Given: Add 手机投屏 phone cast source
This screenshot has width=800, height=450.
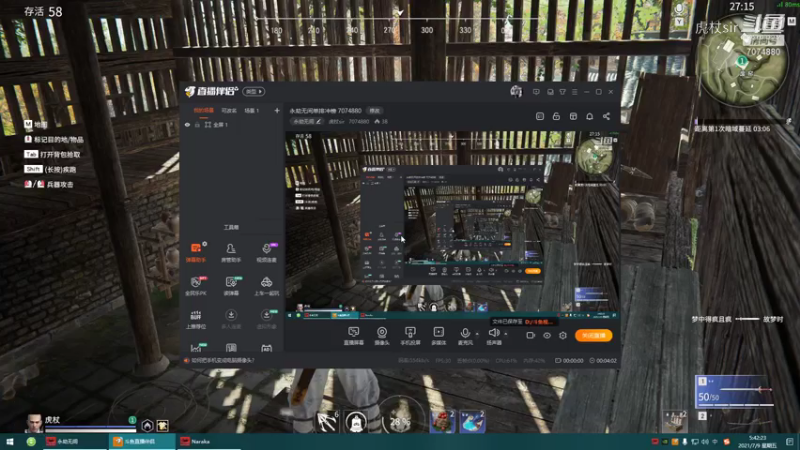Looking at the screenshot, I should [x=410, y=336].
